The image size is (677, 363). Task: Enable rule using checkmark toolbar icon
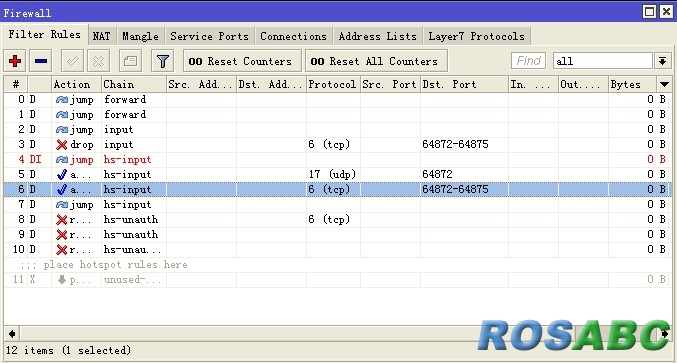point(72,61)
